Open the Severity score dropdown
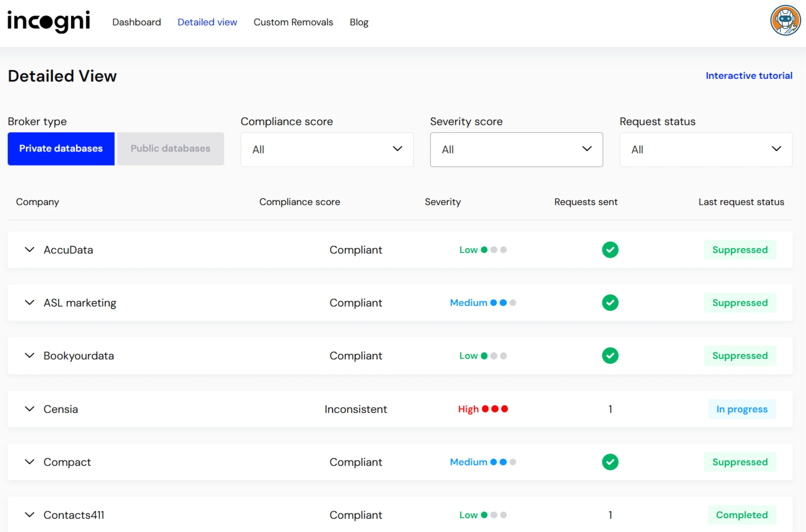Viewport: 806px width, 532px height. click(516, 149)
